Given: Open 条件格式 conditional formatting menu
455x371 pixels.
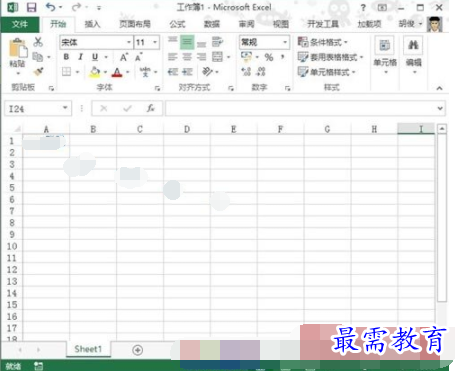Looking at the screenshot, I should point(322,42).
